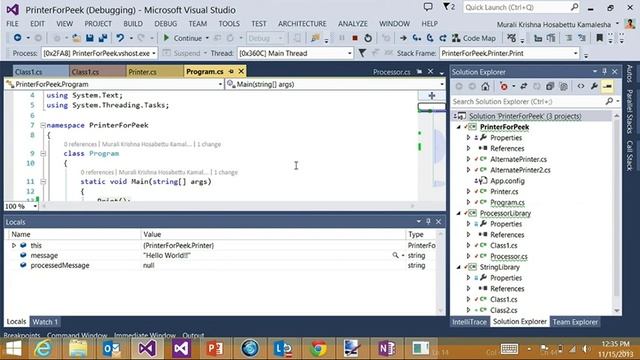Click the feedback speech bubble icon
The width and height of the screenshot is (640, 360).
pos(428,7)
